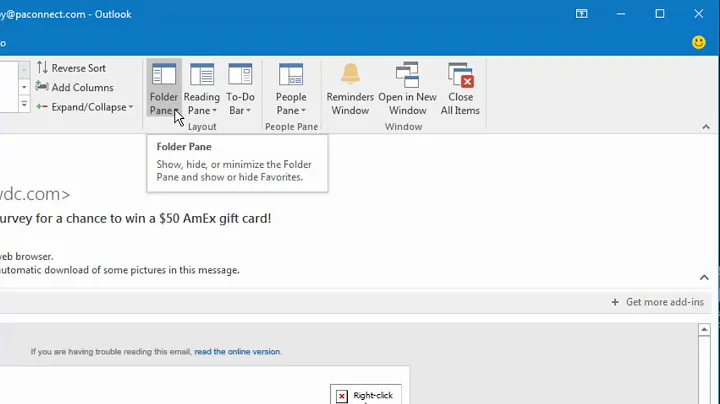Open the read the online version link
Image resolution: width=720 pixels, height=404 pixels.
pos(237,352)
